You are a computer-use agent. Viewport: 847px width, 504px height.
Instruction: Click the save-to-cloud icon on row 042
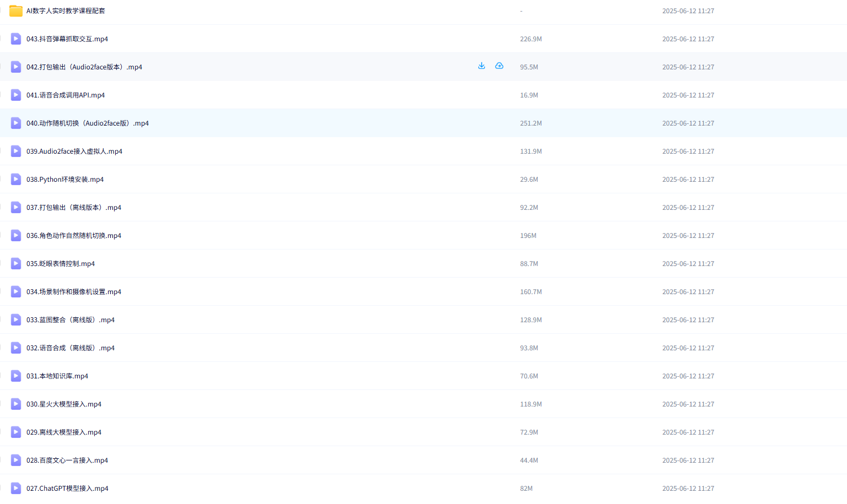tap(499, 66)
